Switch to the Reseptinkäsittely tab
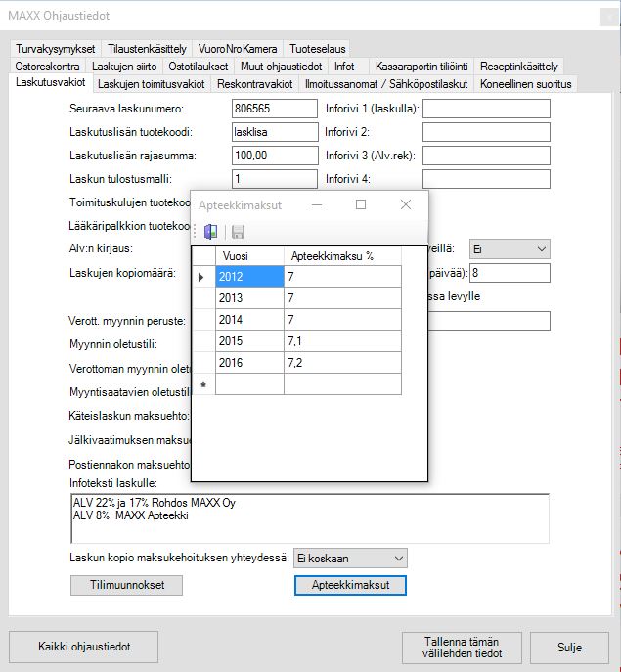Image resolution: width=621 pixels, height=672 pixels. (x=519, y=67)
